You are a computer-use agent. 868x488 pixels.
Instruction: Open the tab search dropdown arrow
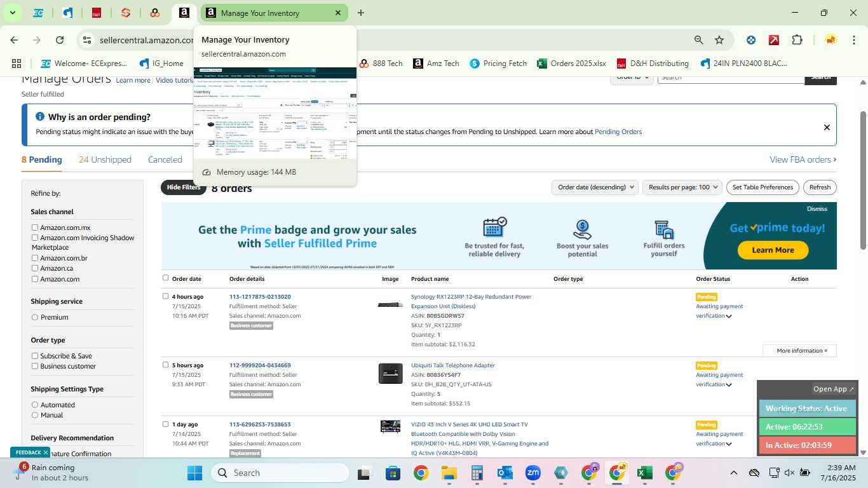coord(12,13)
